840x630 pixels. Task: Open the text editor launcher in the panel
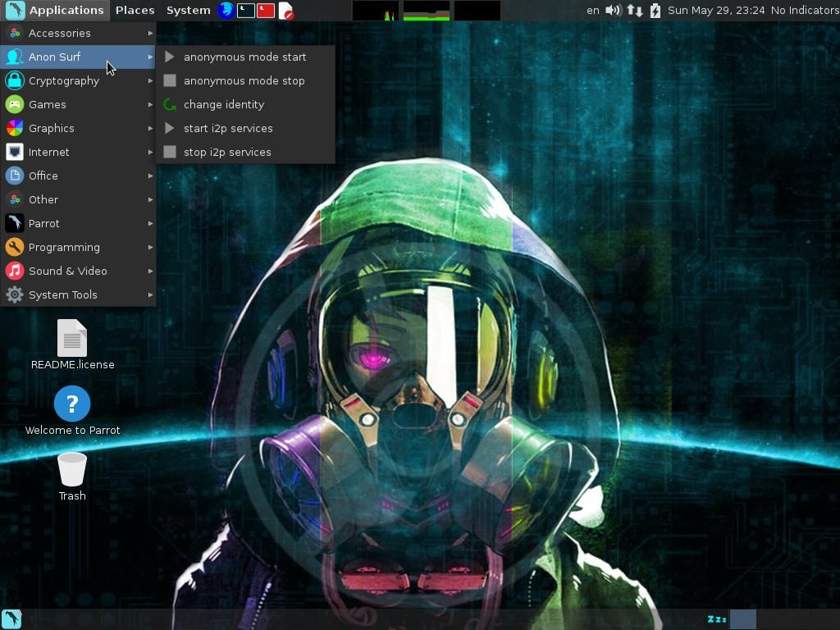[x=286, y=11]
